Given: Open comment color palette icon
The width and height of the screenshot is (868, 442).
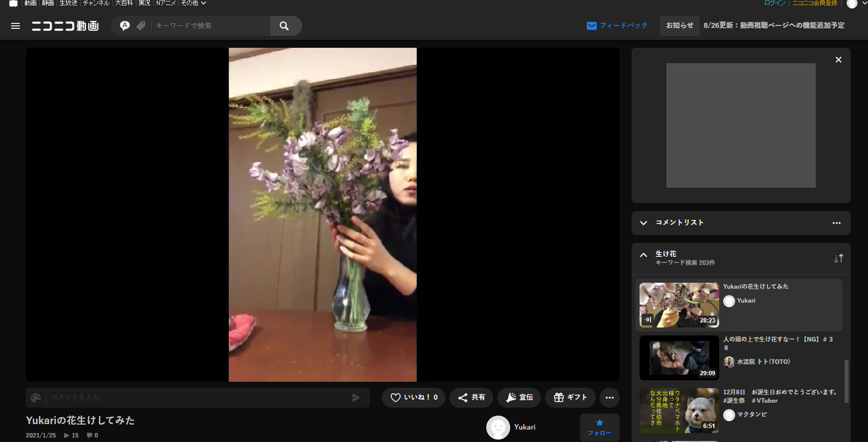Looking at the screenshot, I should [36, 398].
